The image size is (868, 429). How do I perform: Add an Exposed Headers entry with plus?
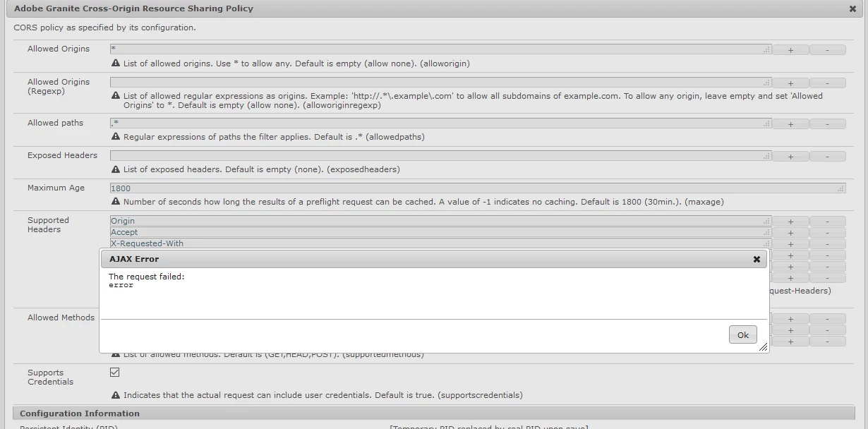click(x=790, y=157)
